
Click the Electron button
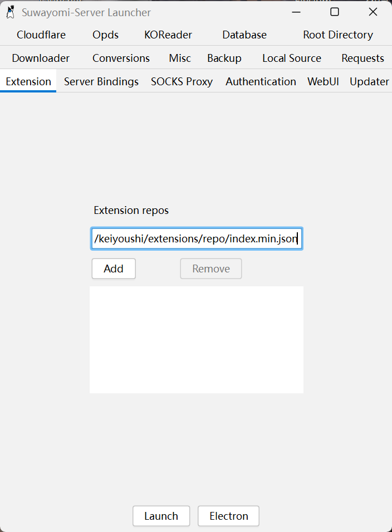click(228, 516)
